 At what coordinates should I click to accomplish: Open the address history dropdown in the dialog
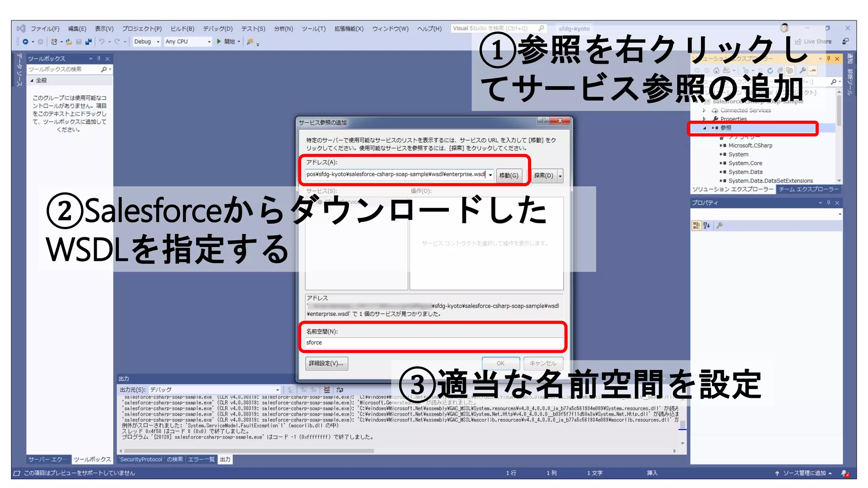490,175
